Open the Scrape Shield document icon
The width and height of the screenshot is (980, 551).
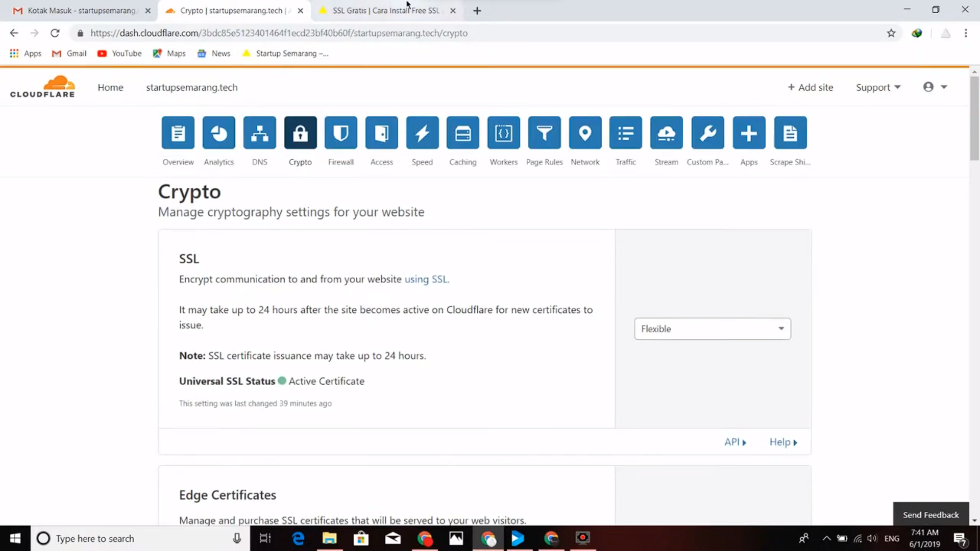click(x=790, y=133)
